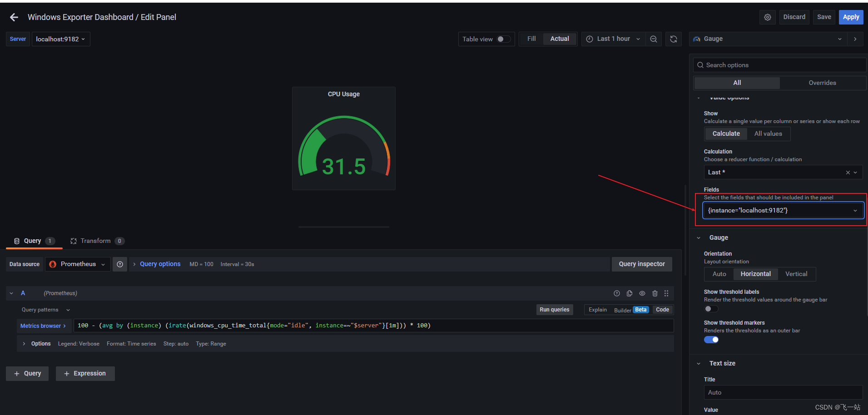Open Query patterns dropdown
Screen dimensions: 868x415
pos(45,310)
